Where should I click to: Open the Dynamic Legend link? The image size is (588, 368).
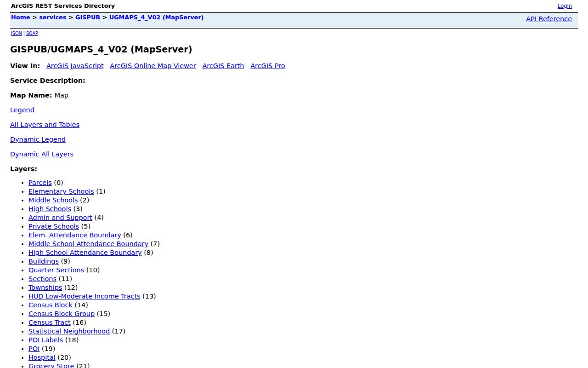[x=38, y=139]
